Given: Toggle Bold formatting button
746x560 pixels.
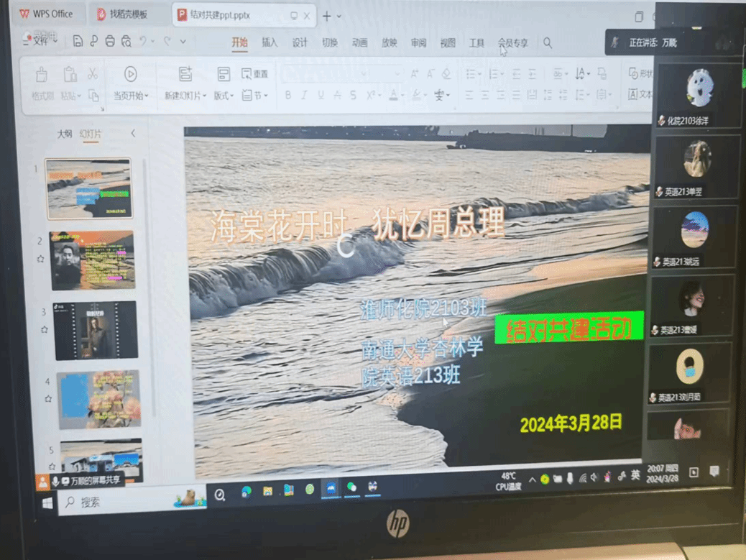Looking at the screenshot, I should point(287,96).
